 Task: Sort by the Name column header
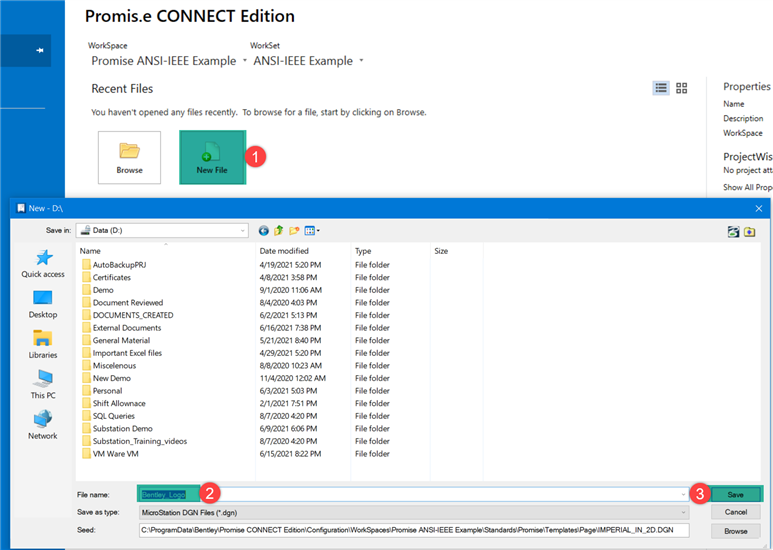coord(166,251)
